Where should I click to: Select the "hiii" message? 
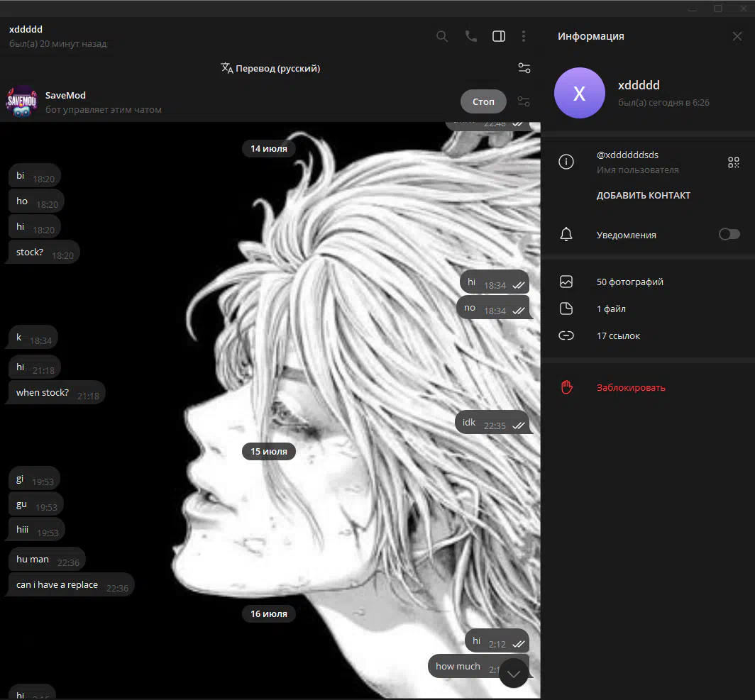click(37, 530)
